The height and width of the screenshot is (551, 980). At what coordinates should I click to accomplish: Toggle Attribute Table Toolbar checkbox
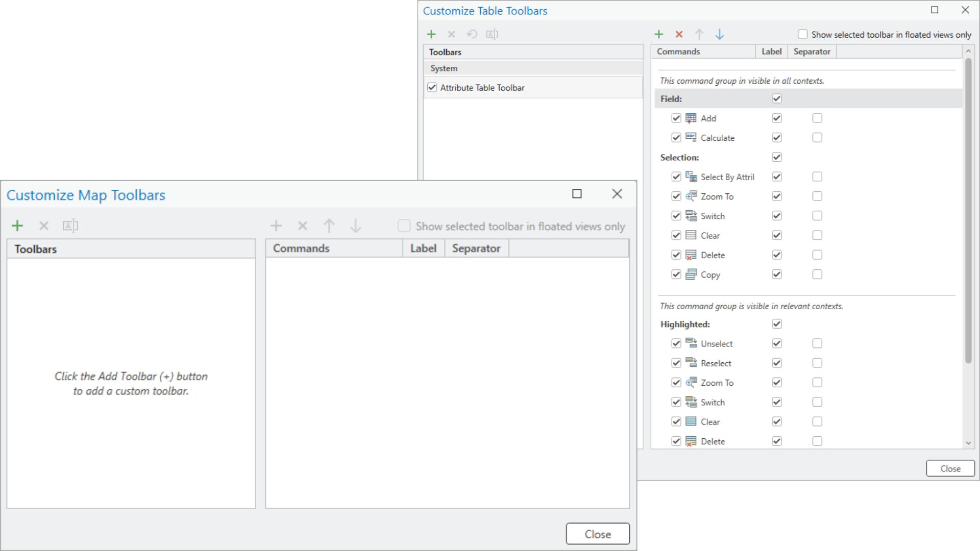[432, 87]
